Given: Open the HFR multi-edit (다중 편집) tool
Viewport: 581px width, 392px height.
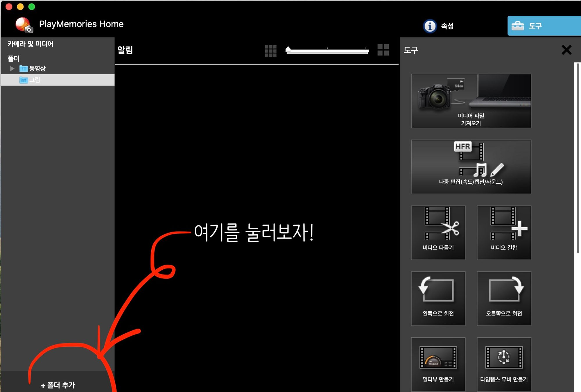Looking at the screenshot, I should (471, 167).
